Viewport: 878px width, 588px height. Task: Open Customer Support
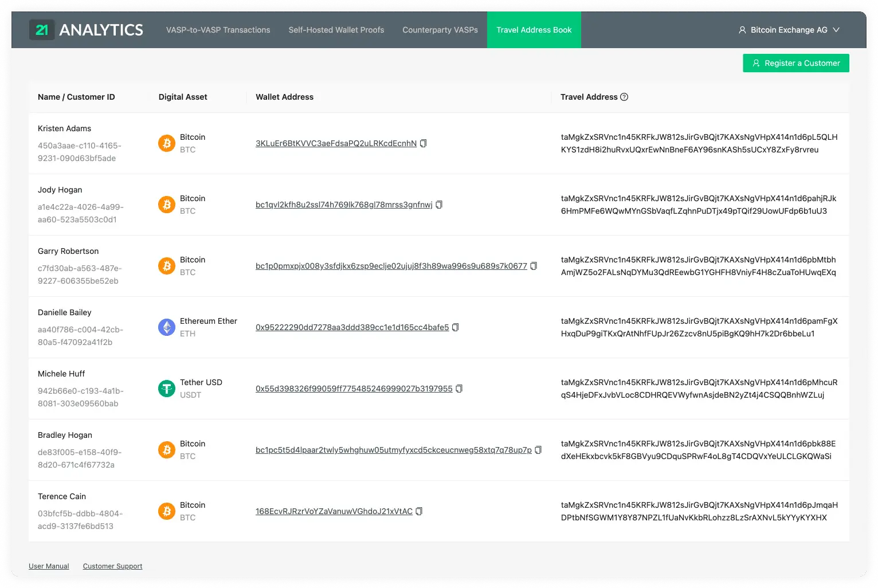click(112, 566)
